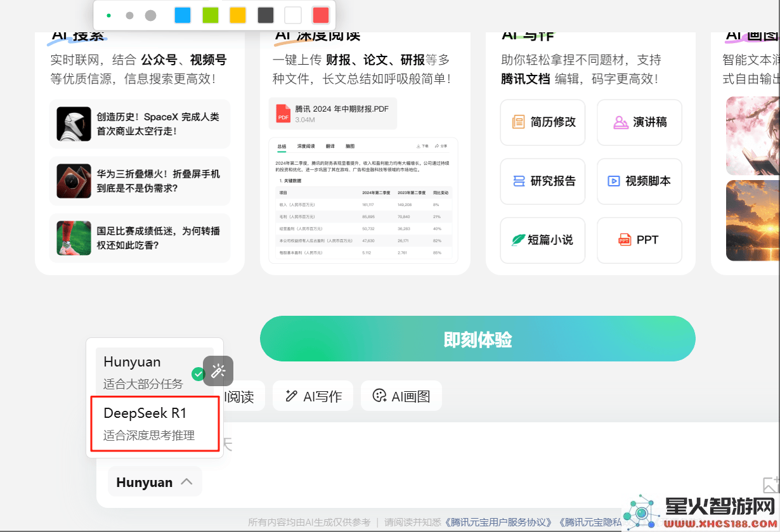Switch to the 脑图 tab
Viewport: 780px width, 532px height.
tap(350, 146)
